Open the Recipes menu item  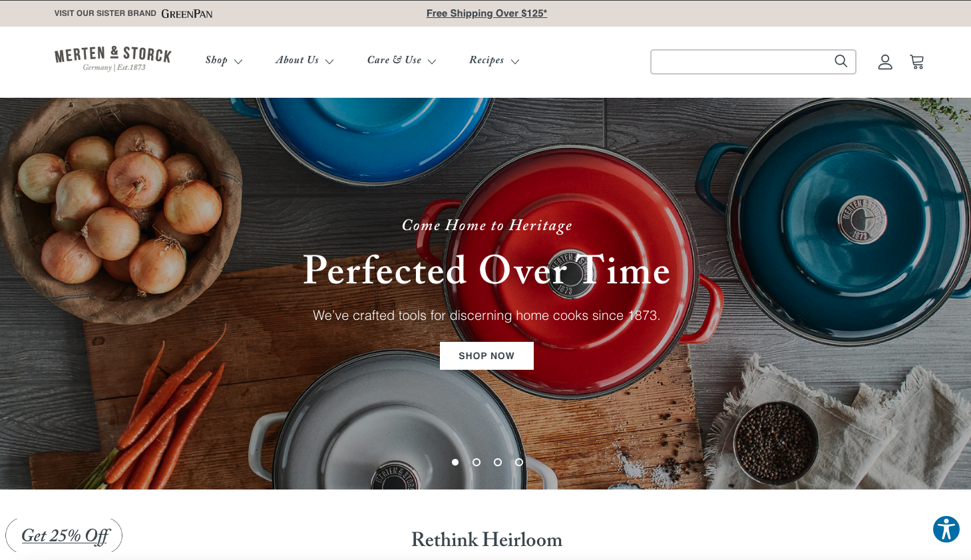pyautogui.click(x=486, y=60)
